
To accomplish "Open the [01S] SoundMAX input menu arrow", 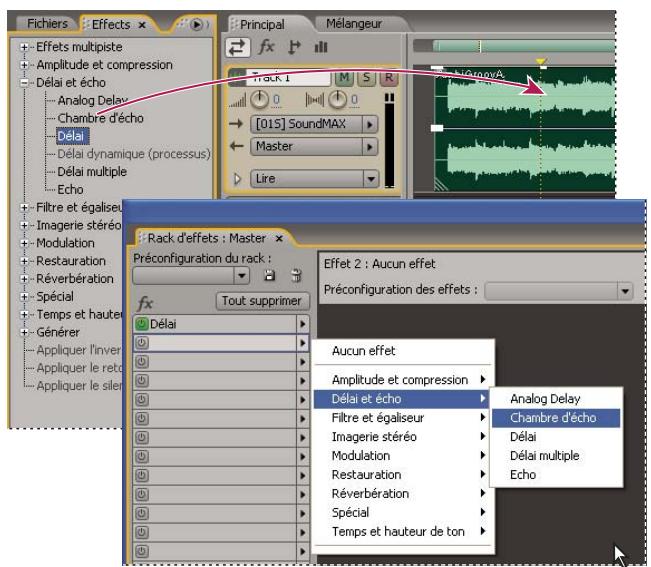I will [x=370, y=124].
